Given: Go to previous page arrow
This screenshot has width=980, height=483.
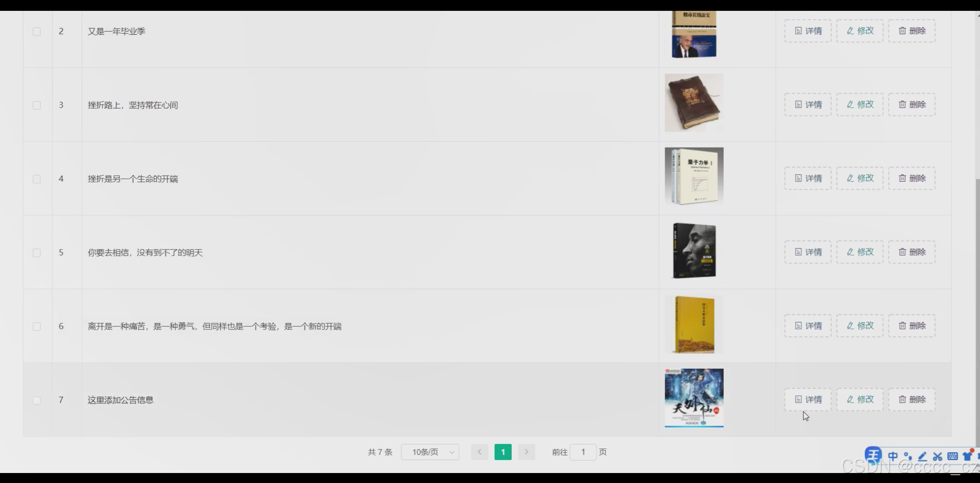Looking at the screenshot, I should pyautogui.click(x=479, y=452).
